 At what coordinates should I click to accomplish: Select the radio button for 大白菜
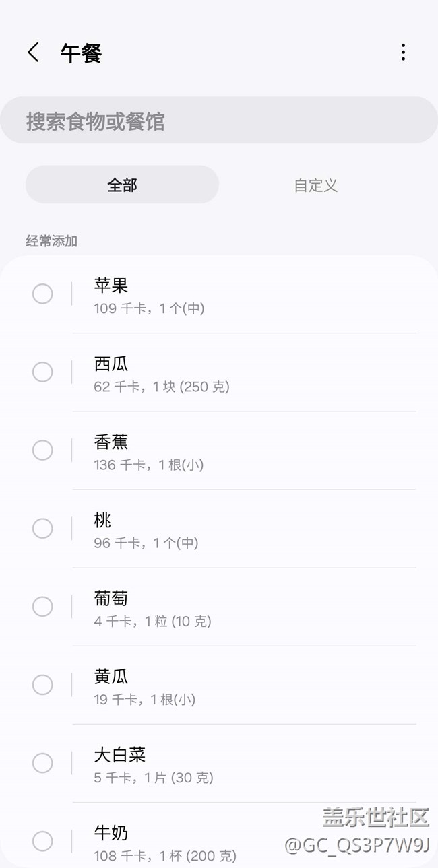pos(42,763)
